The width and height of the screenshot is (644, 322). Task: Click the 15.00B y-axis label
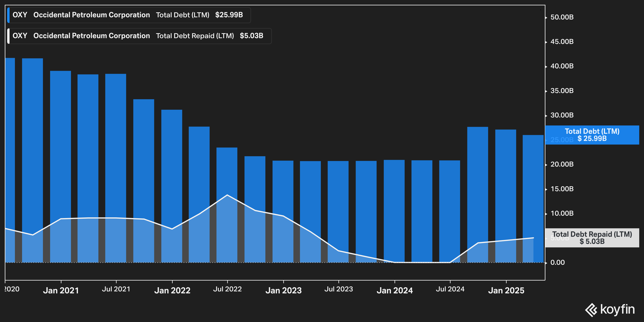pos(562,189)
